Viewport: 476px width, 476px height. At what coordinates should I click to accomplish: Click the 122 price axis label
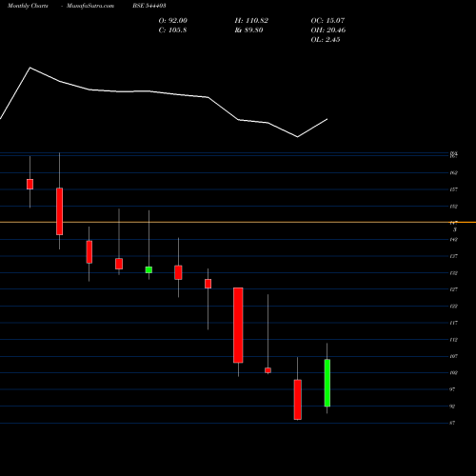tap(454, 307)
